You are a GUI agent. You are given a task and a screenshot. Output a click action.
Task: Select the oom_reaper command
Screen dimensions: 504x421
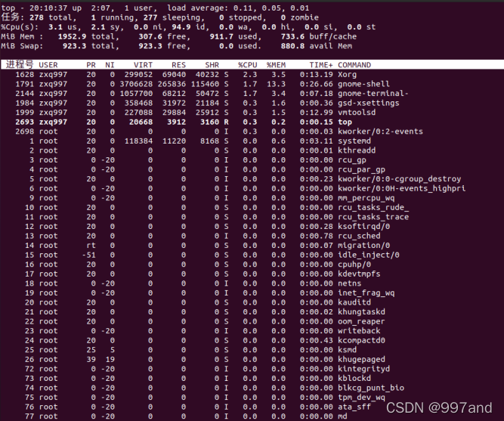pos(361,321)
